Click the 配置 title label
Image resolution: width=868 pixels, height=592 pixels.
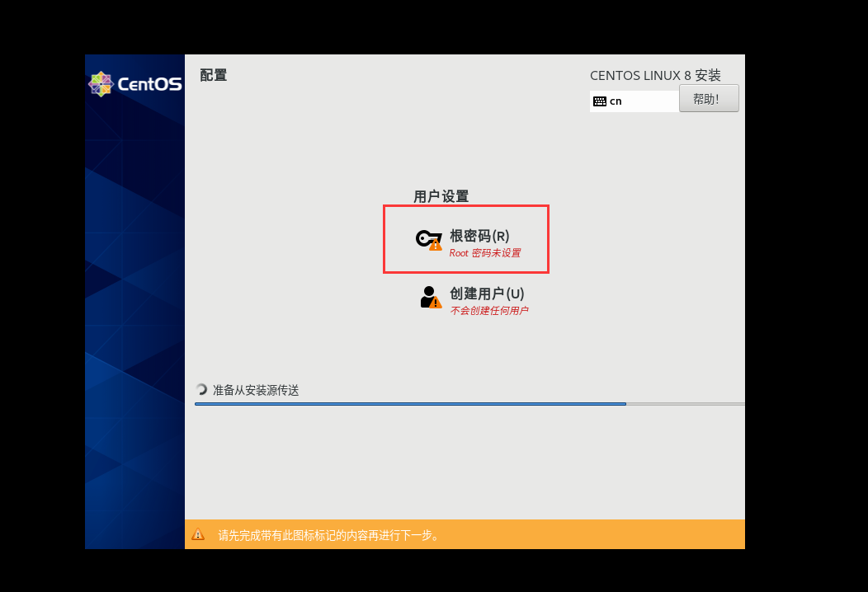(213, 74)
